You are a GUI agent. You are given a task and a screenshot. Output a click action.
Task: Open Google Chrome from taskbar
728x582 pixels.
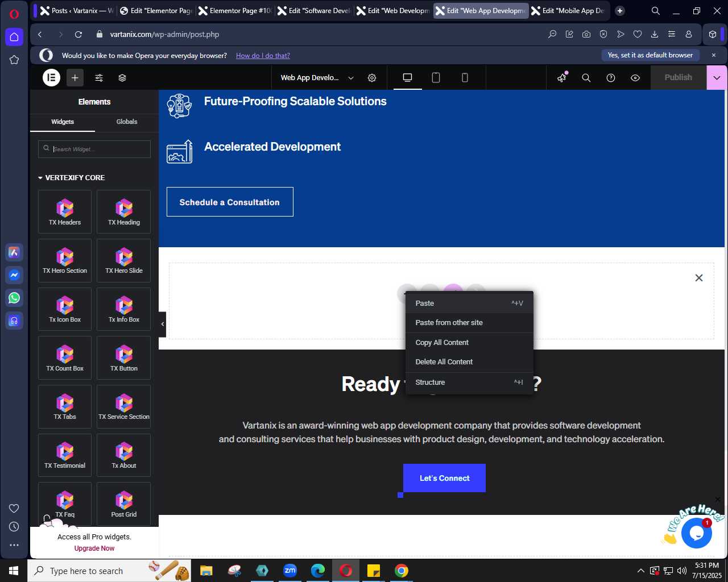click(402, 571)
